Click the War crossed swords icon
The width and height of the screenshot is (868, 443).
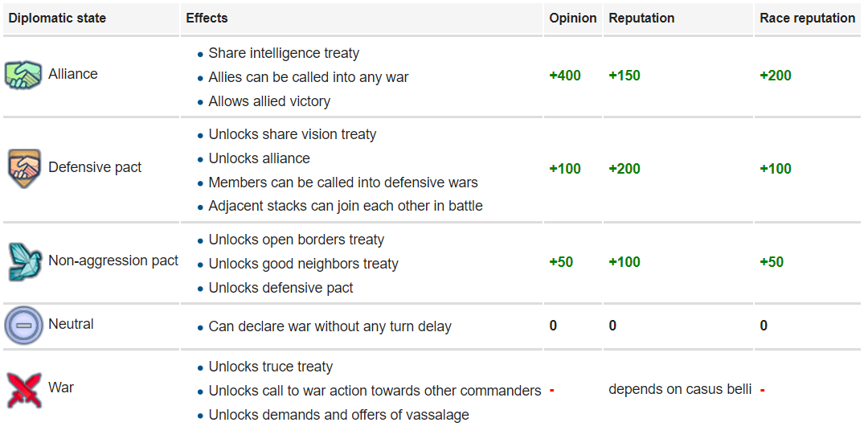coord(24,390)
